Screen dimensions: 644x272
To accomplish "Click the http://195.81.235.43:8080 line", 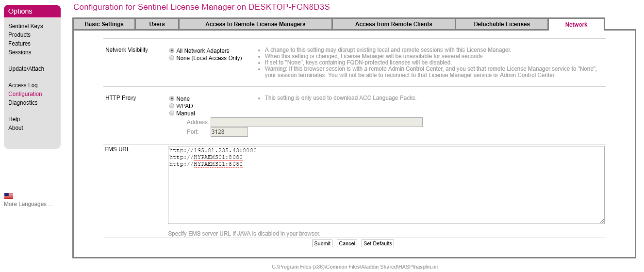I will [213, 150].
